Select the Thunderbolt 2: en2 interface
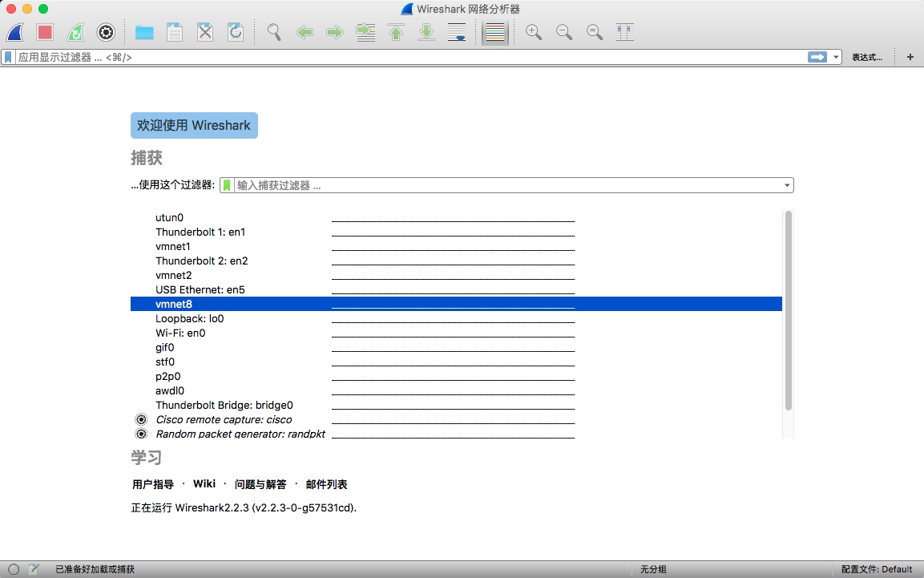 [456, 261]
